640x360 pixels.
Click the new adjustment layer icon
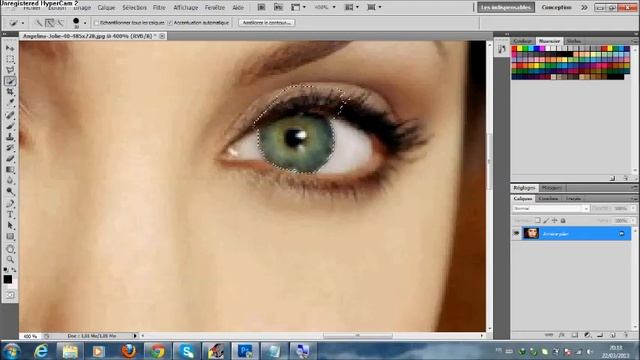coord(587,335)
